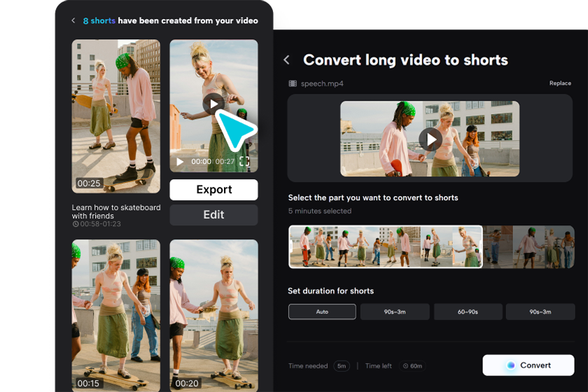The height and width of the screenshot is (392, 588).
Task: Play the speech.mp4 preview video
Action: (430, 139)
